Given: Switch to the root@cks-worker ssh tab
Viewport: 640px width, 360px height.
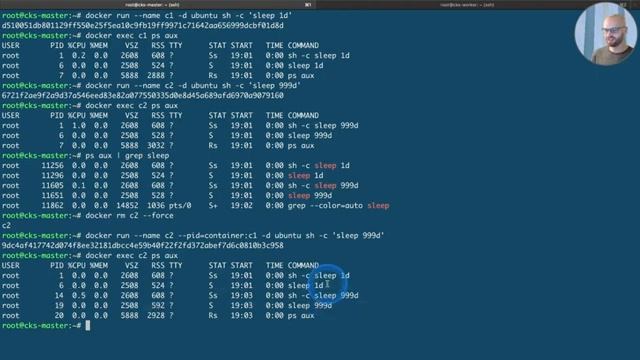Looking at the screenshot, I should [467, 5].
